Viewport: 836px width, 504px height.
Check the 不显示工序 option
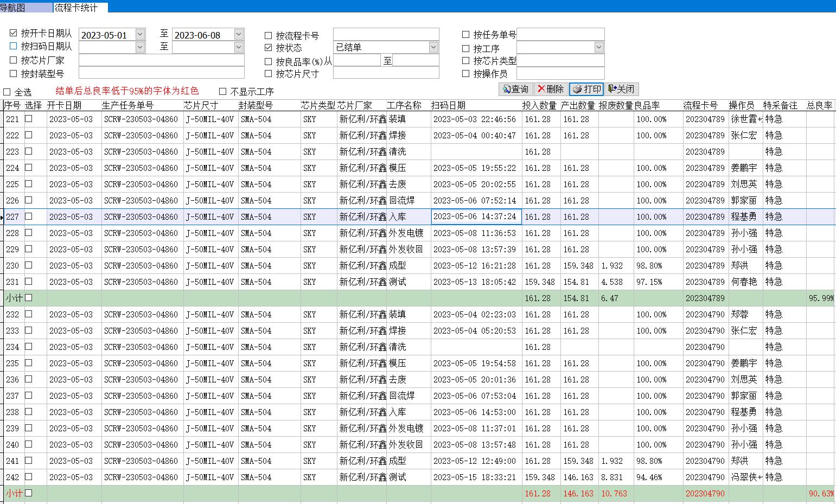click(223, 91)
